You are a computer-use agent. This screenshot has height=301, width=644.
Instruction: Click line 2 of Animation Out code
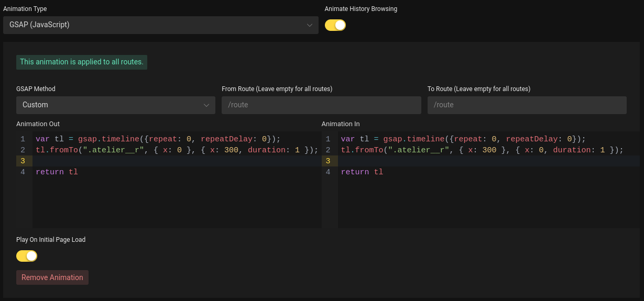tap(177, 150)
